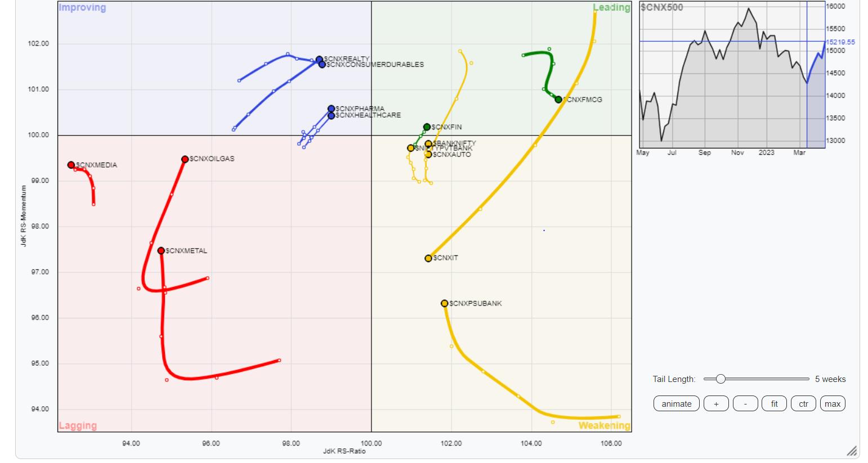This screenshot has width=868, height=463.
Task: Select the $CNXPHARMA blue marker
Action: [331, 109]
